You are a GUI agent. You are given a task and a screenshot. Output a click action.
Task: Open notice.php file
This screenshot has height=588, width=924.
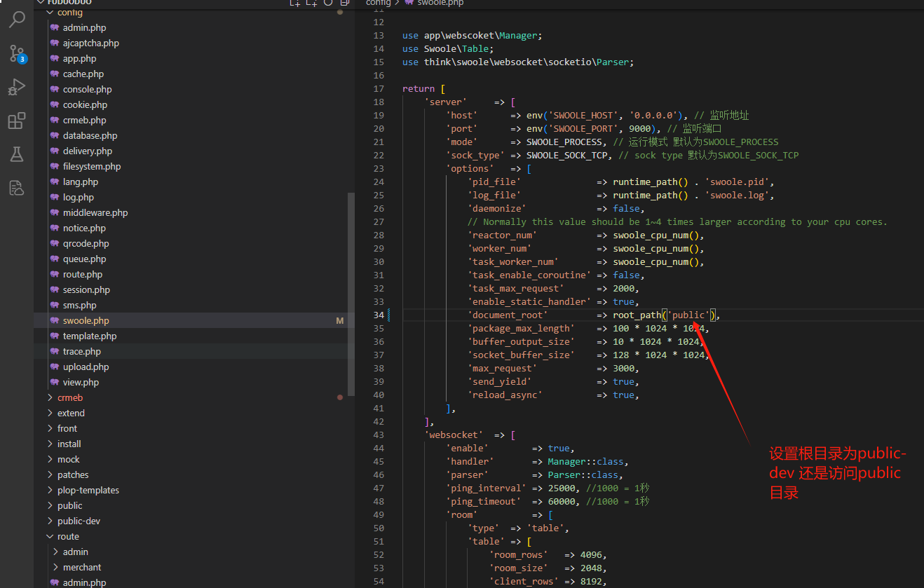84,228
